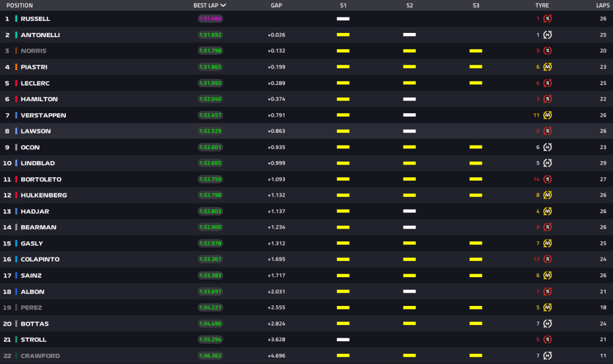The image size is (613, 364).
Task: Select the LAPS column header
Action: point(603,5)
